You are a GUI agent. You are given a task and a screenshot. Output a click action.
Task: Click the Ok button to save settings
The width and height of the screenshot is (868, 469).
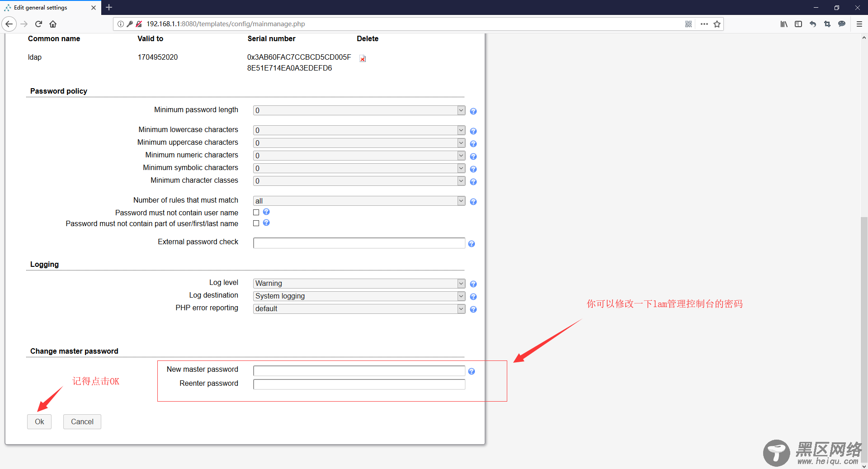pos(39,422)
